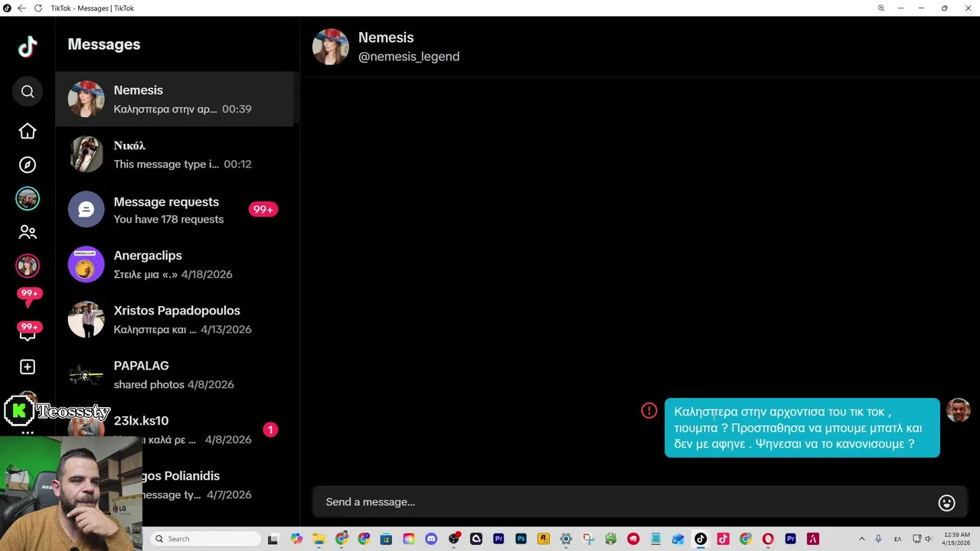Open the Anergaclips conversation
Image resolution: width=980 pixels, height=551 pixels.
[x=175, y=265]
